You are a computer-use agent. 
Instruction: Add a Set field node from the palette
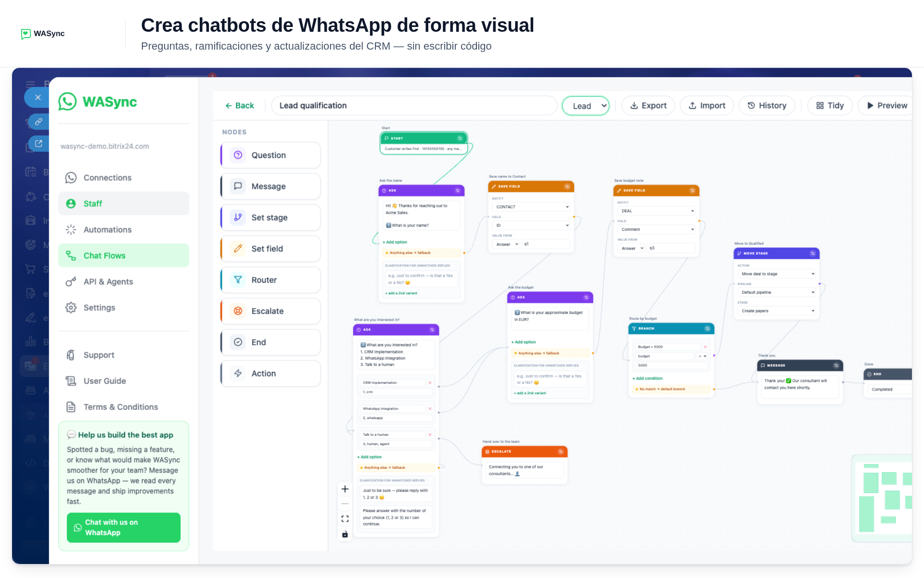click(270, 249)
